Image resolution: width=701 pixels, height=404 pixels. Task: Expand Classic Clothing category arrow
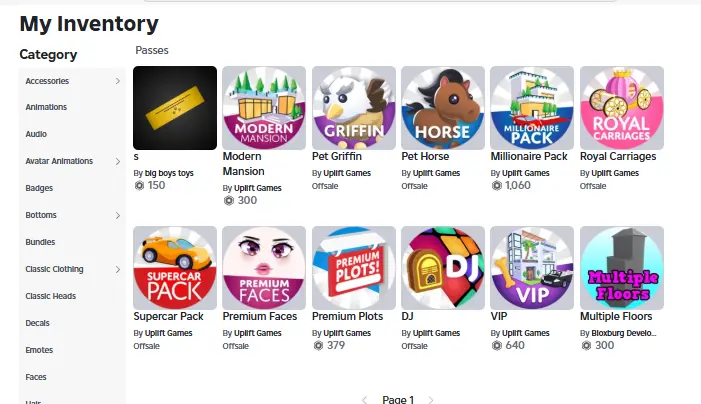(x=118, y=269)
